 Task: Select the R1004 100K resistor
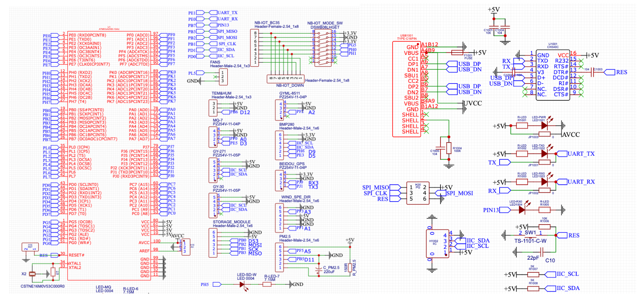[x=449, y=148]
